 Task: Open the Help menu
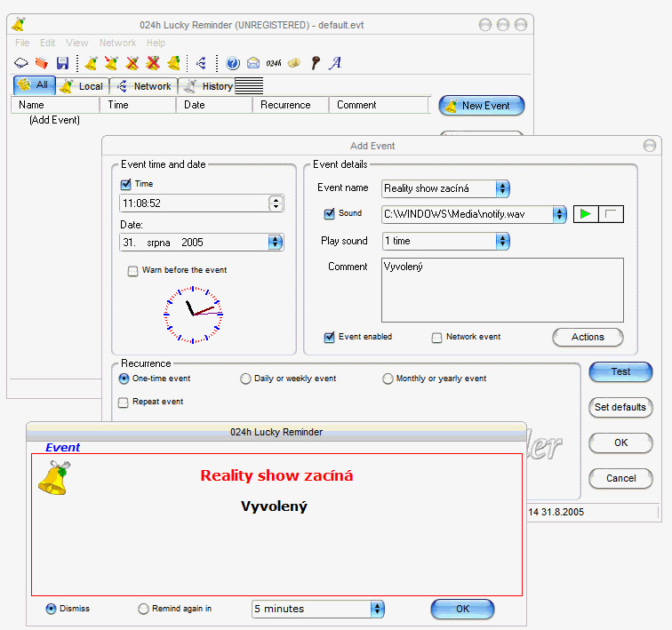pyautogui.click(x=156, y=43)
